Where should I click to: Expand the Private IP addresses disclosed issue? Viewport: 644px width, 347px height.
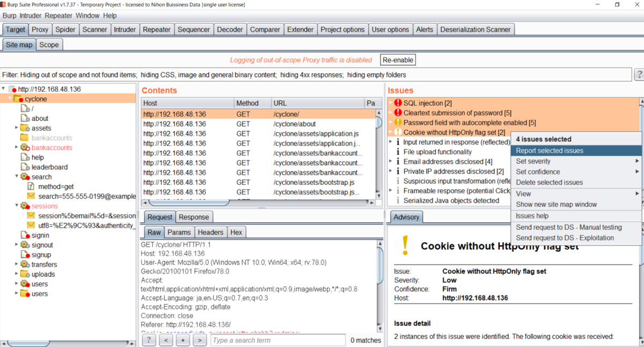[x=390, y=171]
